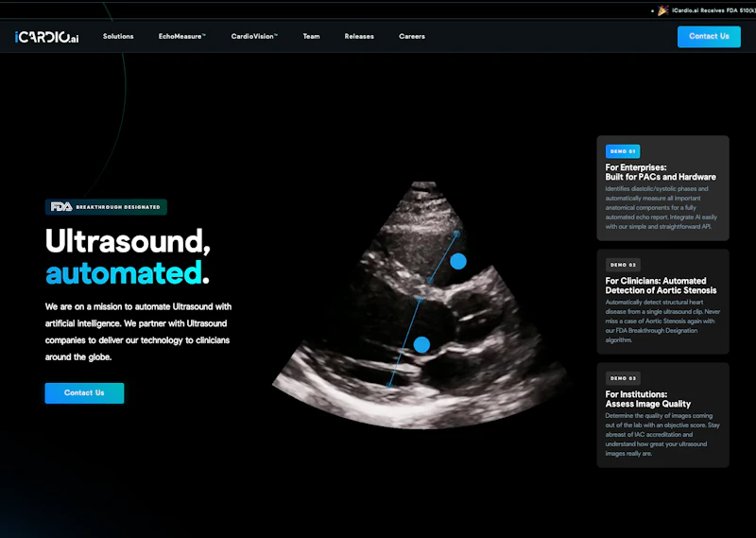
Task: Open the EchoMeasure nav item
Action: [x=182, y=36]
